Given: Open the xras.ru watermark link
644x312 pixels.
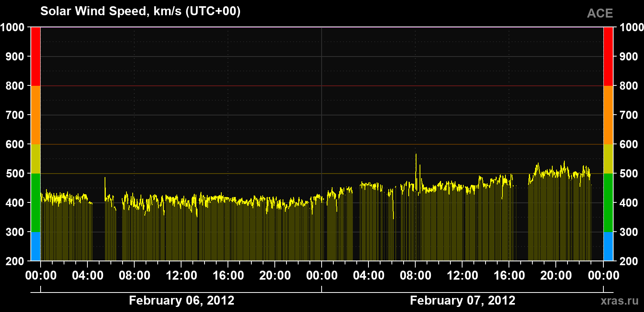Looking at the screenshot, I should click(x=620, y=301).
